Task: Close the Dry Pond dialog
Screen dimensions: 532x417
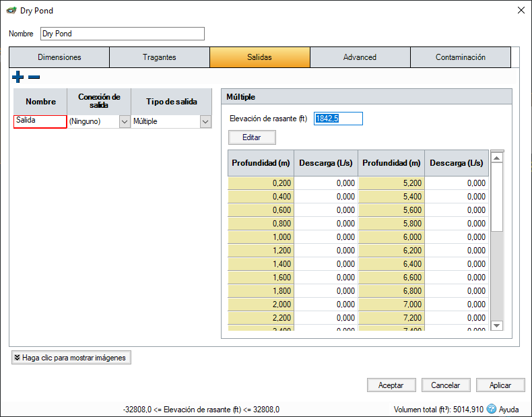Action: pos(521,11)
